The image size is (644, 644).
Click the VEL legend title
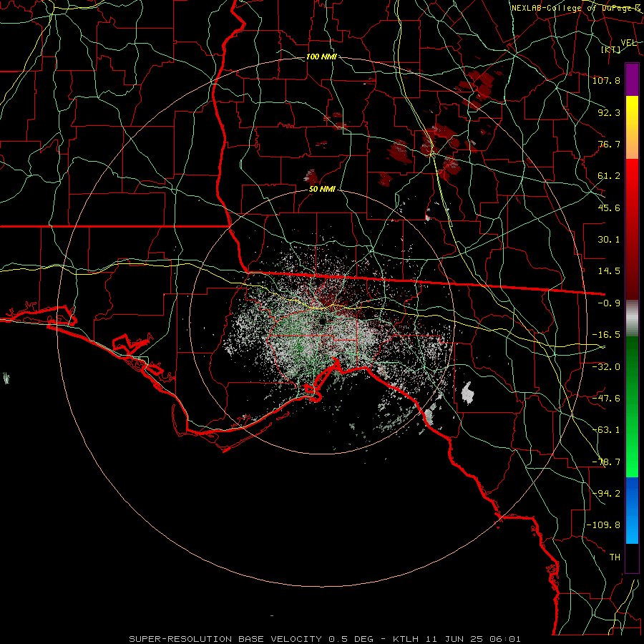click(x=628, y=43)
